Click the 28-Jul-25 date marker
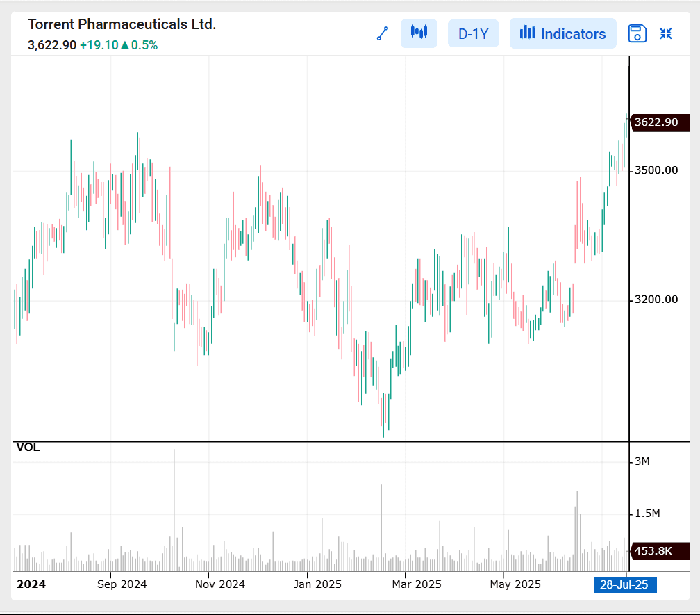 tap(625, 584)
